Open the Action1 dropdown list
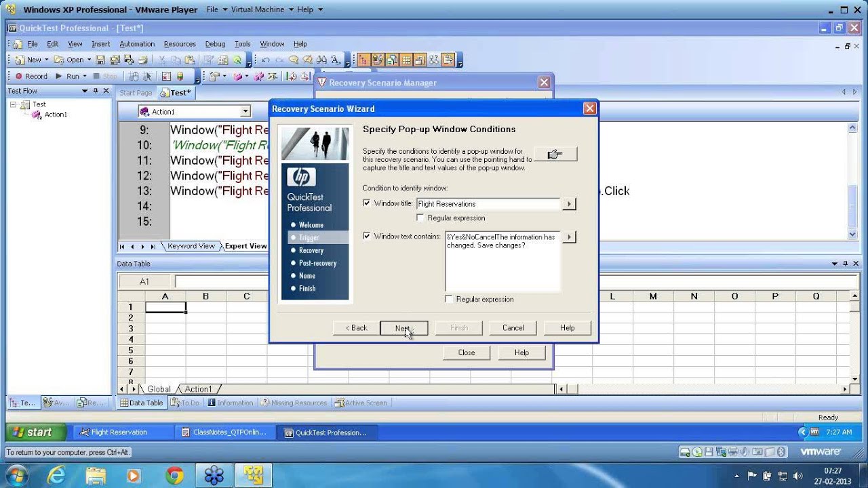This screenshot has height=488, width=868. pos(245,111)
